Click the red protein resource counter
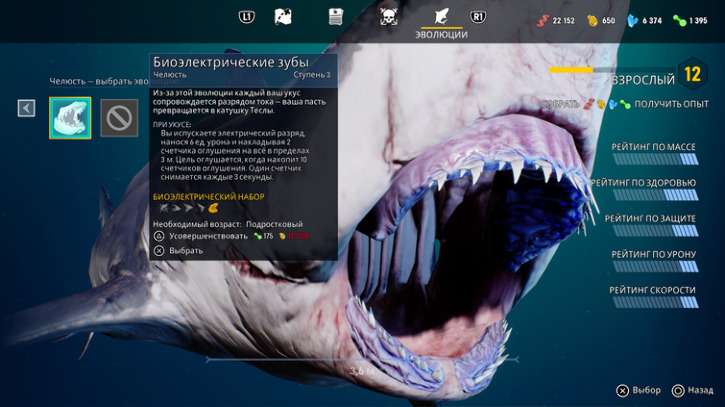This screenshot has width=725, height=407. pos(556,20)
